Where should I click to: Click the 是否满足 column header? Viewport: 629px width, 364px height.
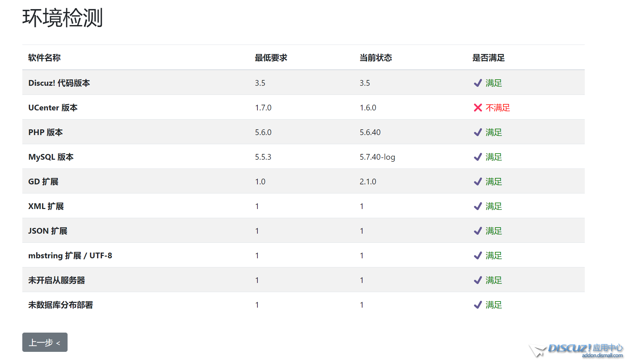tap(488, 58)
